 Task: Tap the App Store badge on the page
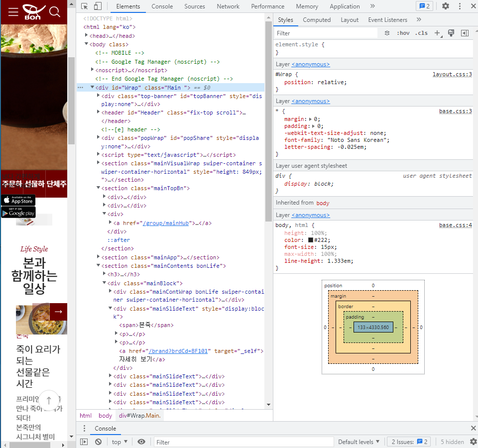(18, 200)
